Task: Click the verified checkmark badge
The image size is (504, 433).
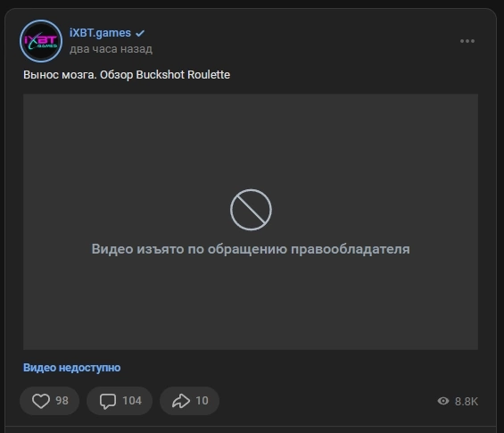Action: coord(140,33)
